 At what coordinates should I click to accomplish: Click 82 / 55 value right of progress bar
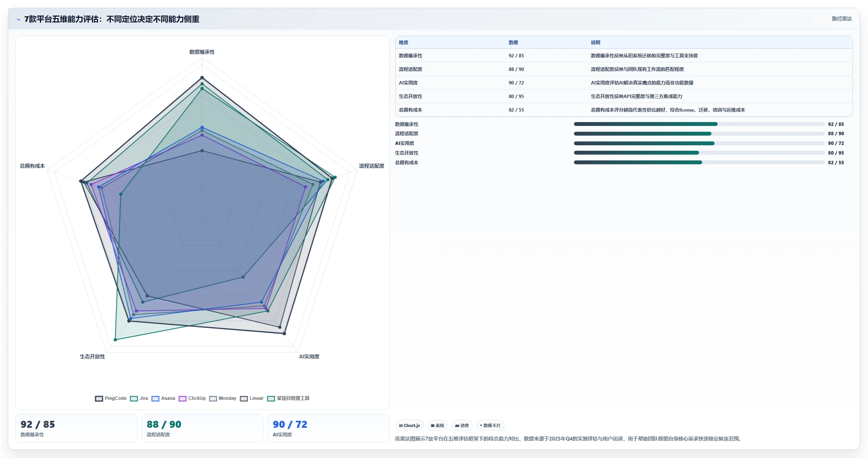pyautogui.click(x=836, y=163)
